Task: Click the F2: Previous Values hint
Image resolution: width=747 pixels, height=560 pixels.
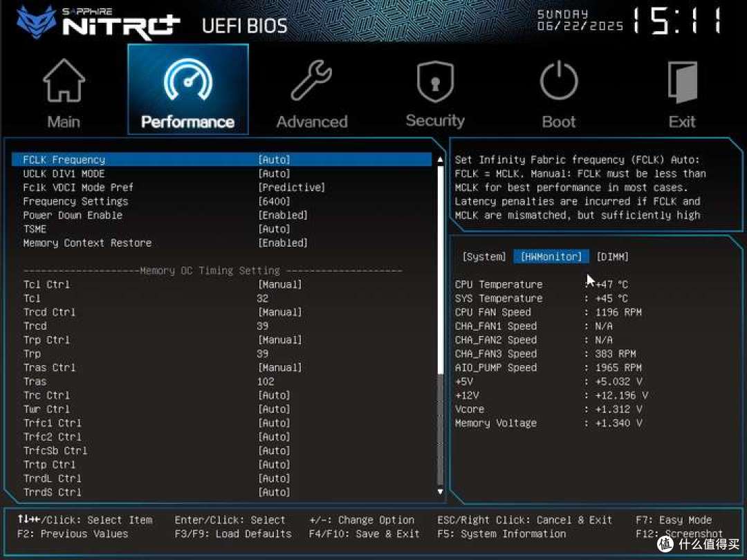Action: coord(73,533)
